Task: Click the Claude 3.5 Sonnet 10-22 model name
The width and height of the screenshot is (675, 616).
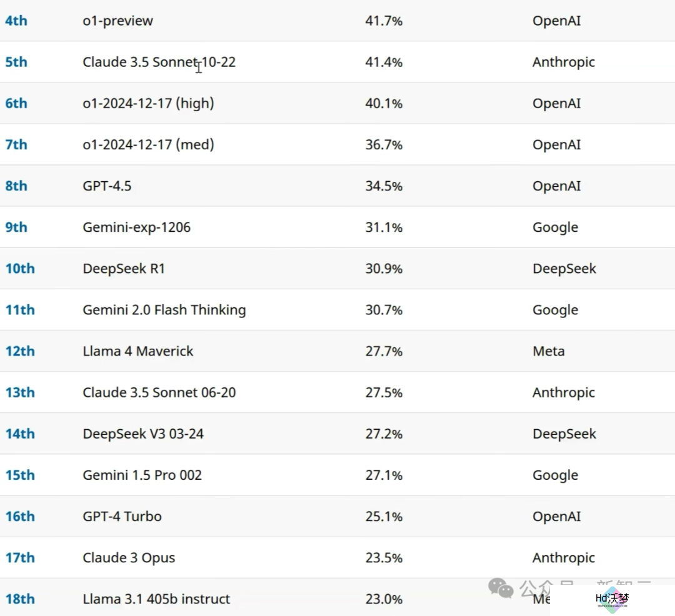Action: 159,62
